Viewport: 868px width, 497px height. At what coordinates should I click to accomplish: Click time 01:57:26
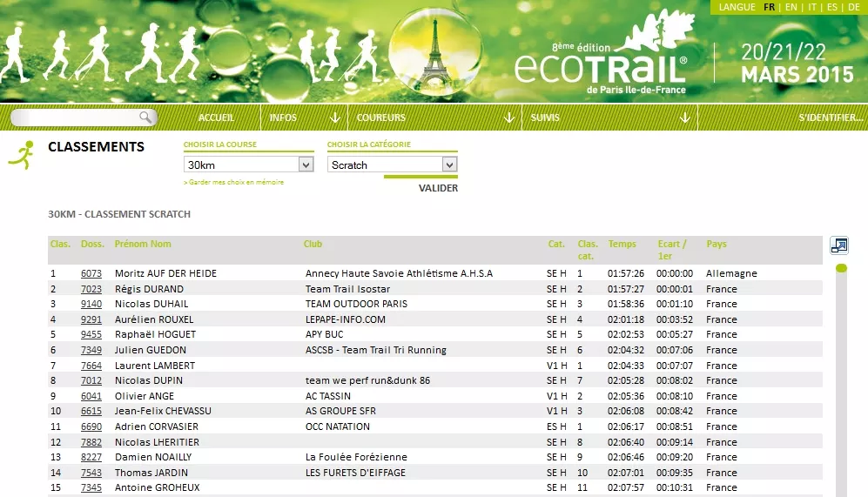(626, 273)
